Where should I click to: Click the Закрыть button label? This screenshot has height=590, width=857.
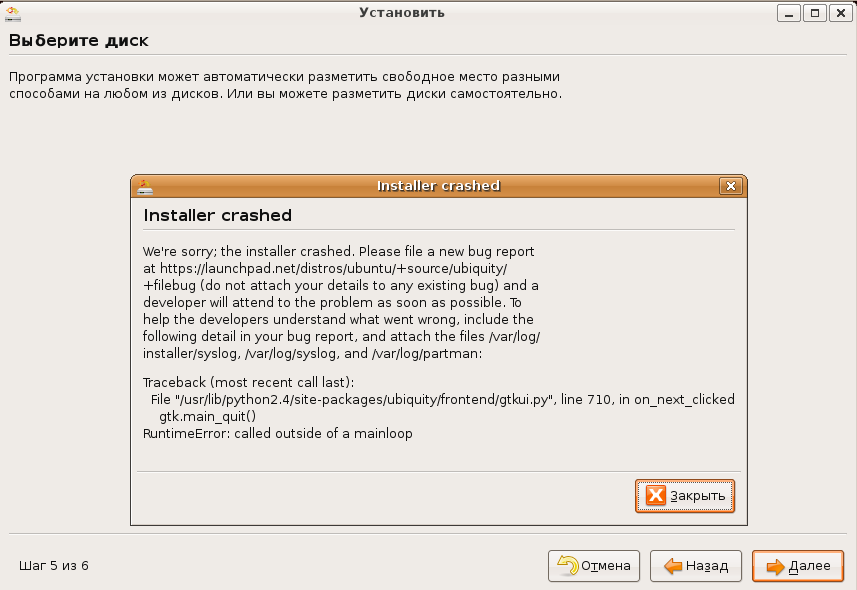pyautogui.click(x=697, y=496)
